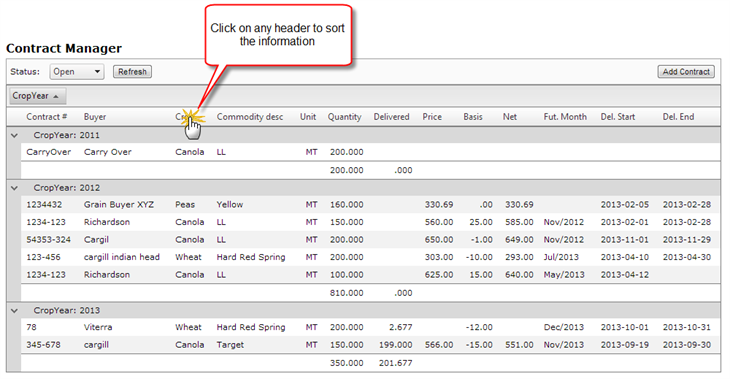Click the Peas crop cell
730x379 pixels.
coord(185,205)
